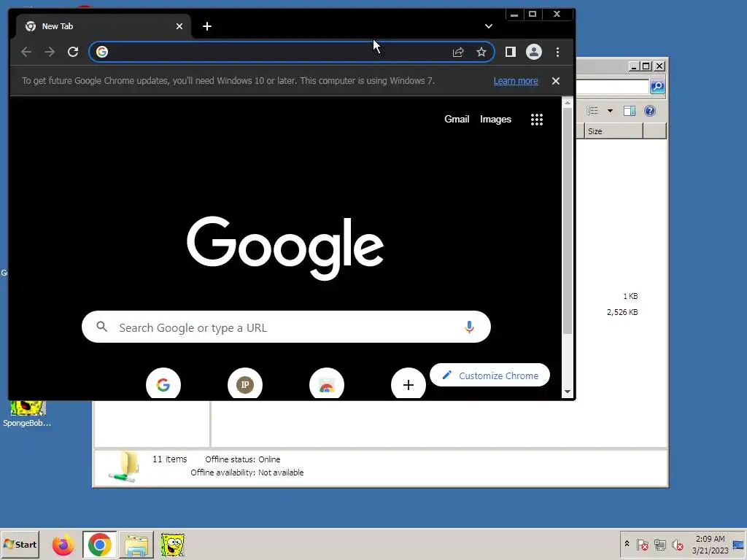Sort by Size column in Explorer
This screenshot has height=560, width=747.
click(614, 131)
